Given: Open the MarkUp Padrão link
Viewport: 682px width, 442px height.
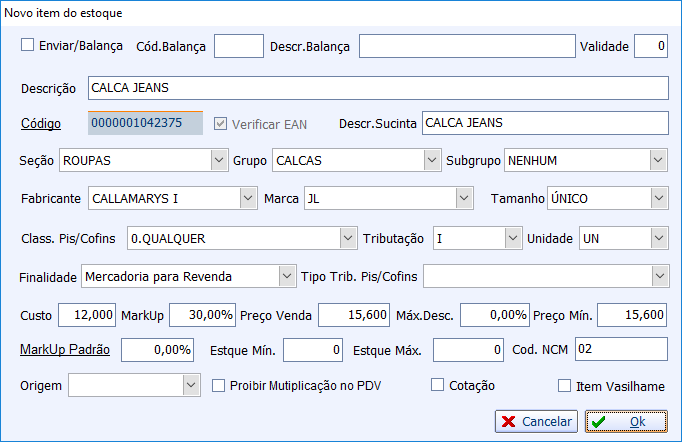Looking at the screenshot, I should click(x=65, y=350).
